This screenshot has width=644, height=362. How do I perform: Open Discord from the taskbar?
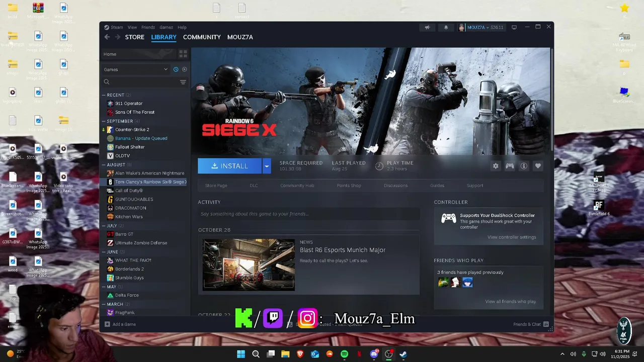click(x=374, y=354)
